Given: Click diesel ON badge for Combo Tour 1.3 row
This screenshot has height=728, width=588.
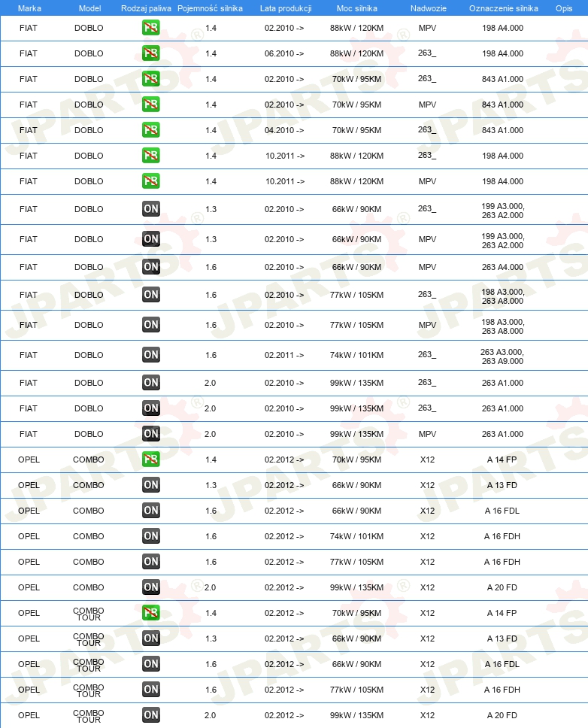Looking at the screenshot, I should pyautogui.click(x=151, y=638).
